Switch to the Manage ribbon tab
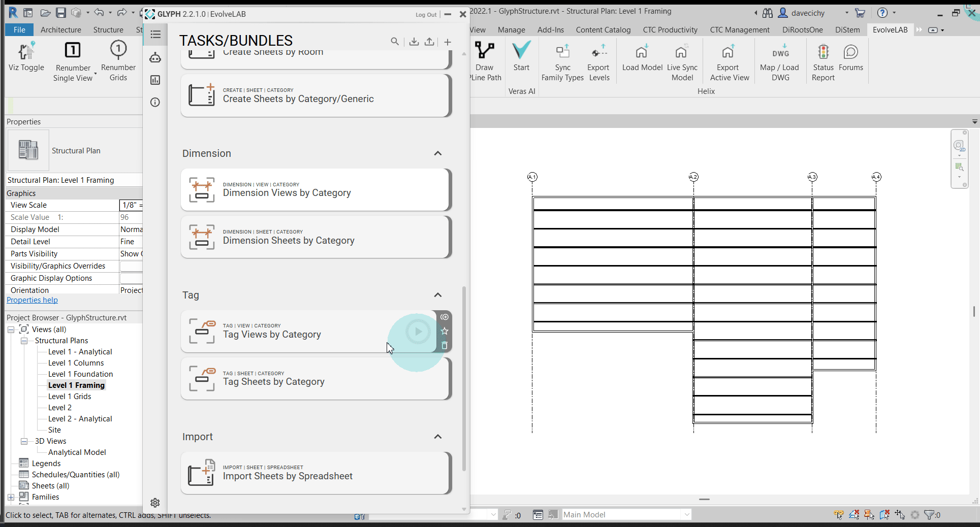The image size is (980, 527). click(511, 29)
